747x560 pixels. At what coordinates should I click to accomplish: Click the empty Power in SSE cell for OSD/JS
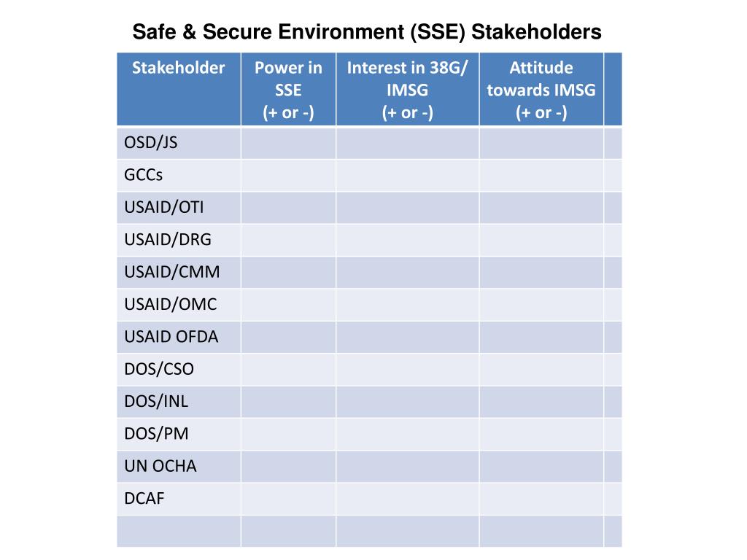[x=288, y=143]
